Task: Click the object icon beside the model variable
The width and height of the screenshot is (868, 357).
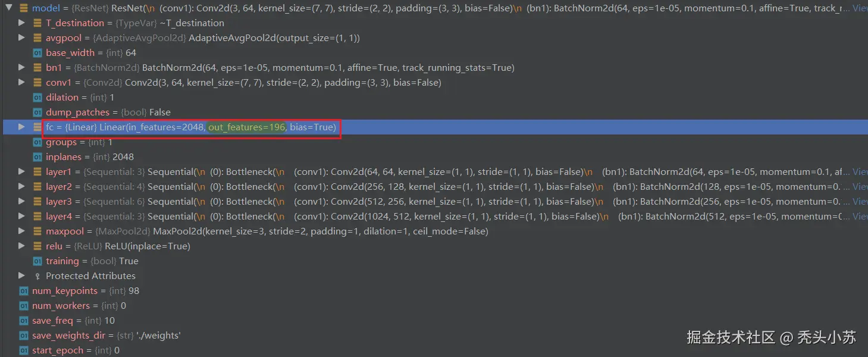Action: [x=24, y=8]
